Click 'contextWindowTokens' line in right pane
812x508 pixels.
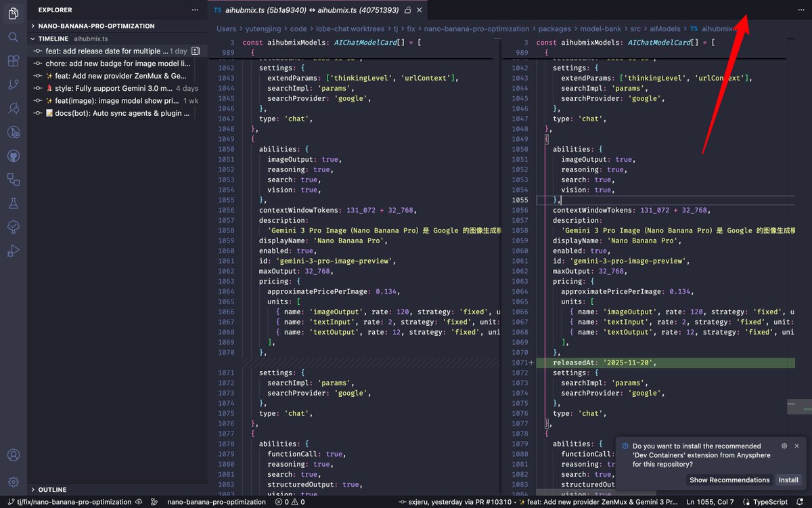tap(630, 210)
